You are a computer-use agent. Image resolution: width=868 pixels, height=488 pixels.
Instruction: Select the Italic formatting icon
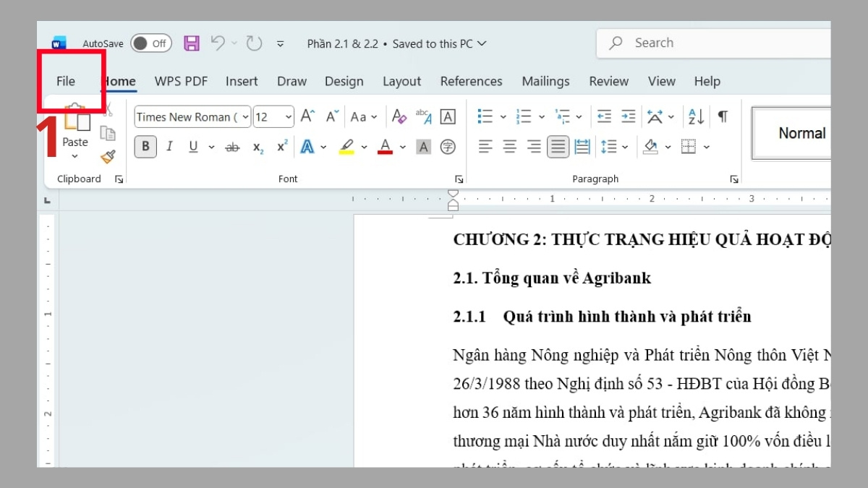(169, 146)
